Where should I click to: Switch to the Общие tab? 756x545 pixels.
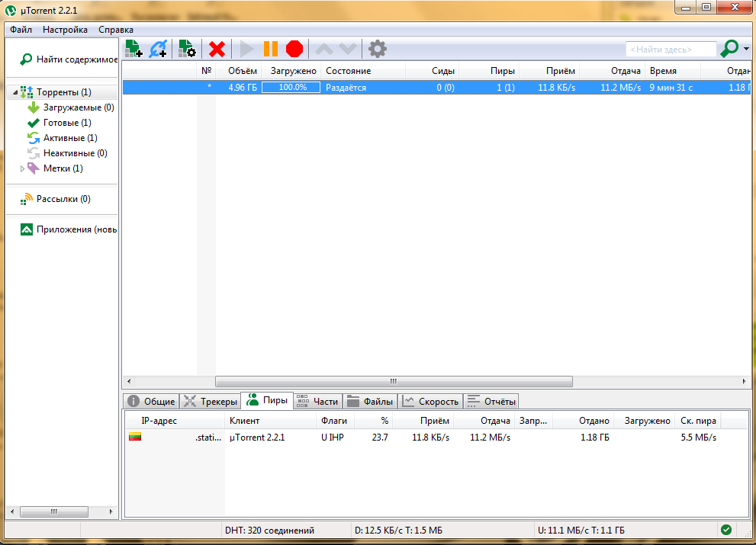click(x=152, y=402)
